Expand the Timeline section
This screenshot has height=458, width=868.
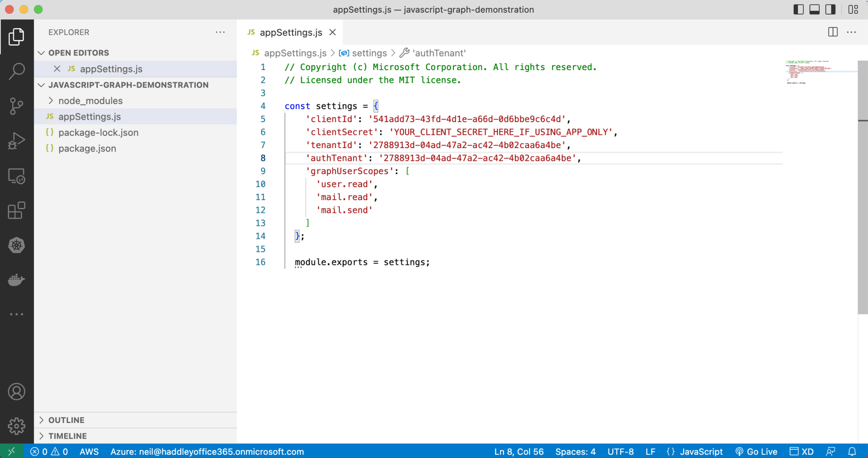tap(67, 436)
